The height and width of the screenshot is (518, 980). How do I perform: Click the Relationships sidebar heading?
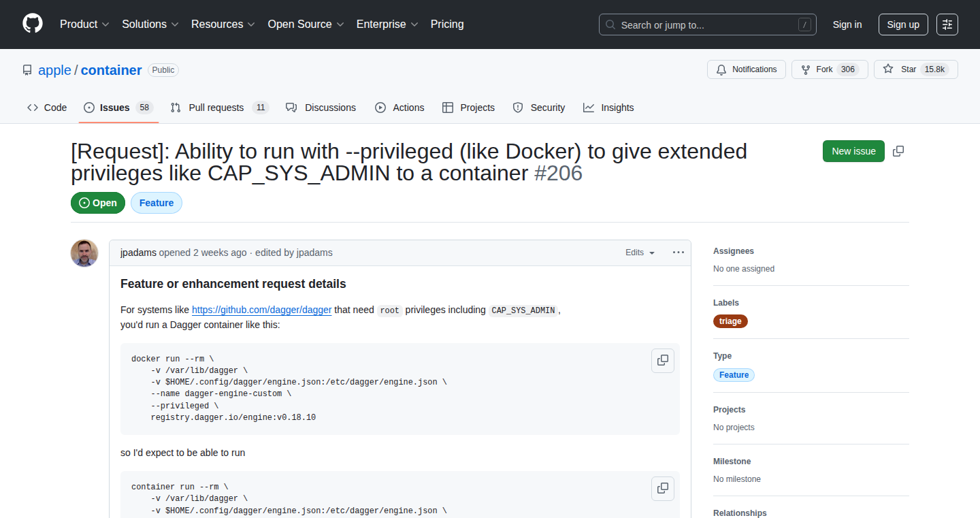pyautogui.click(x=740, y=513)
